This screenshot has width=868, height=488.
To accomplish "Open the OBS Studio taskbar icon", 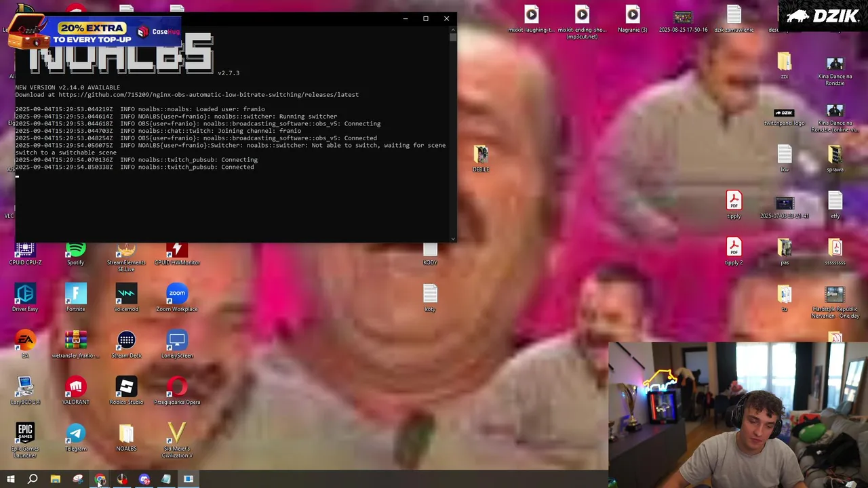I will (122, 479).
